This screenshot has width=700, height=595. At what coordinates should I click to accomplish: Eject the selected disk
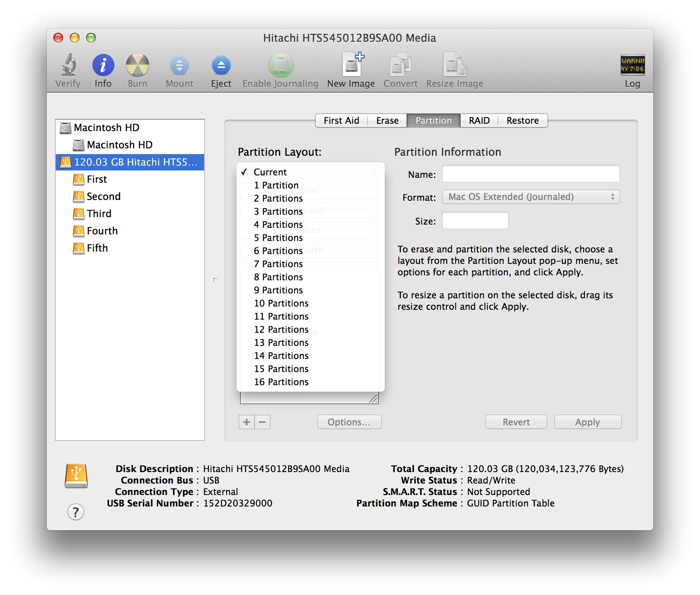pyautogui.click(x=221, y=66)
